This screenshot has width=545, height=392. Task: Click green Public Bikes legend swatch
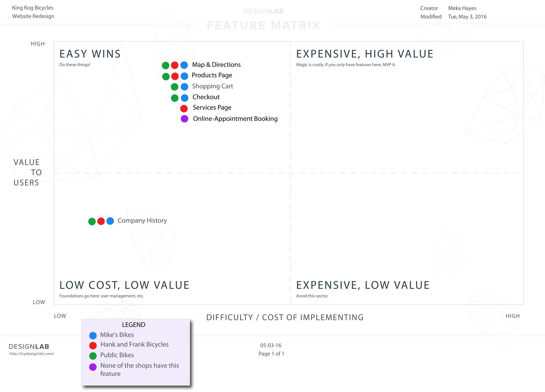coord(93,356)
